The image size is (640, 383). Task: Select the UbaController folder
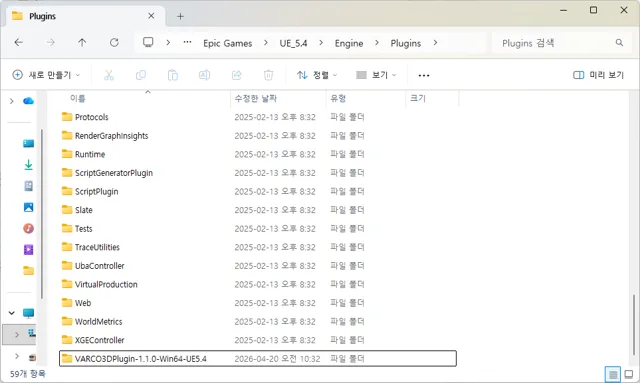(x=258, y=266)
